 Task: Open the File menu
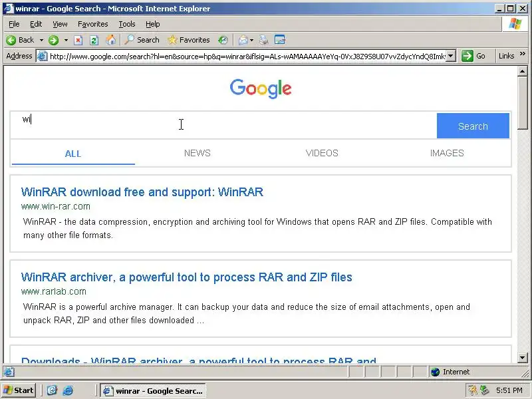[x=14, y=24]
